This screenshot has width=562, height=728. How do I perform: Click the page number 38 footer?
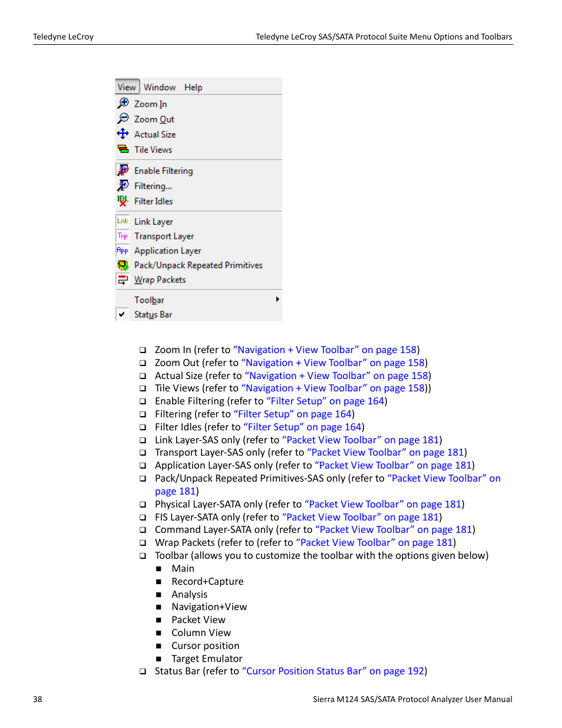[38, 699]
